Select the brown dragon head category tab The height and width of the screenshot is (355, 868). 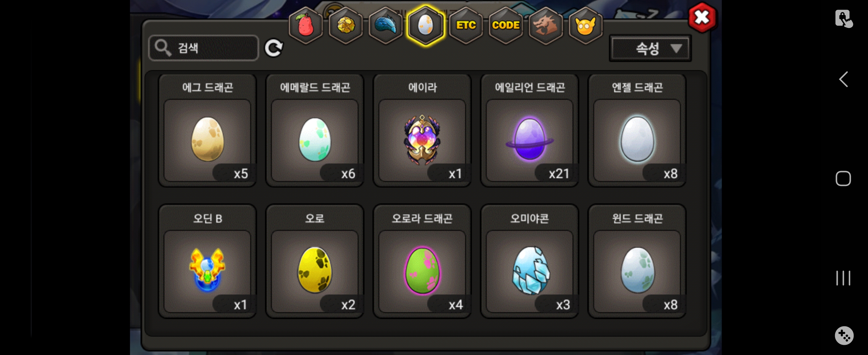(545, 26)
